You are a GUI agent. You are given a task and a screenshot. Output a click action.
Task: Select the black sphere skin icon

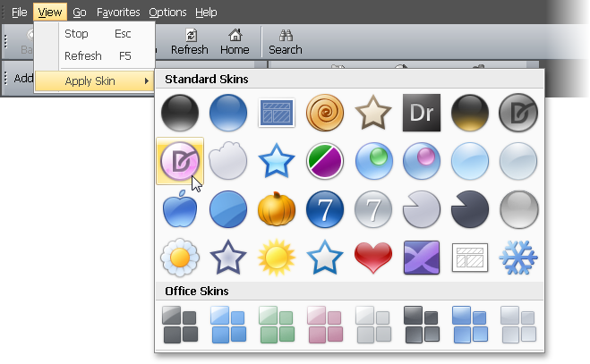pyautogui.click(x=180, y=113)
